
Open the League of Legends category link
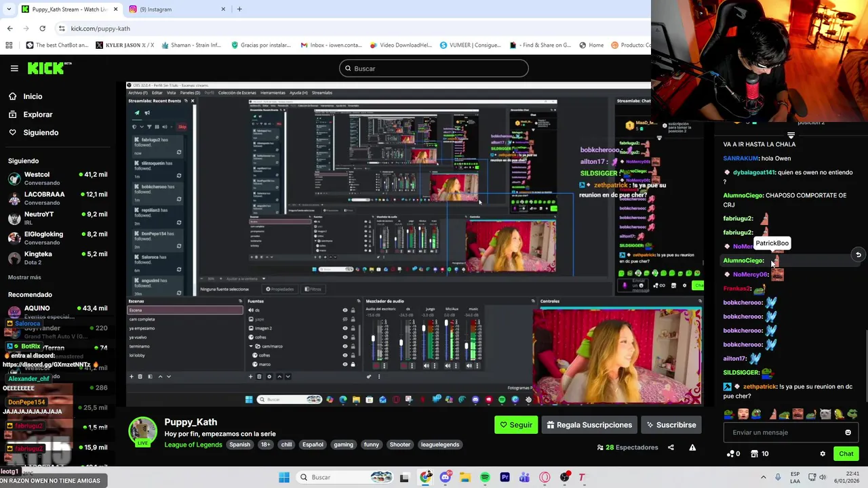click(x=193, y=445)
